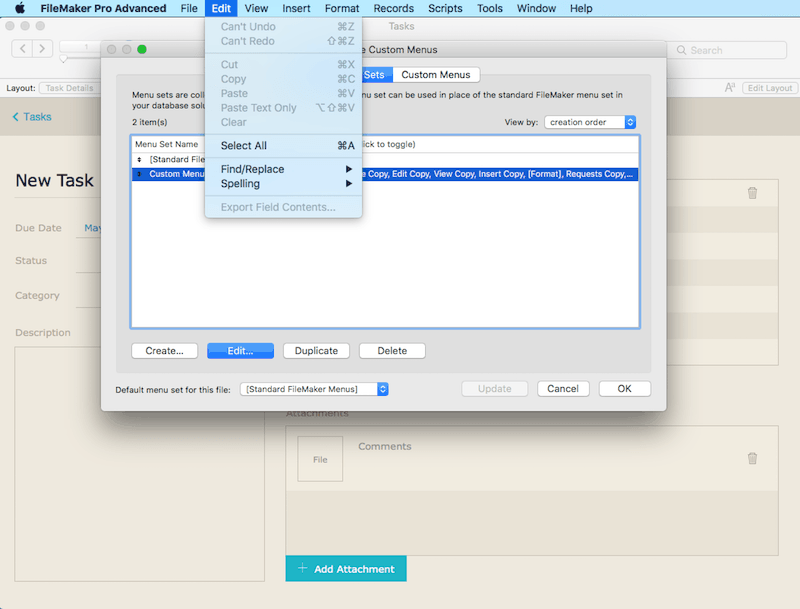Click the Add Attachment button

[345, 568]
